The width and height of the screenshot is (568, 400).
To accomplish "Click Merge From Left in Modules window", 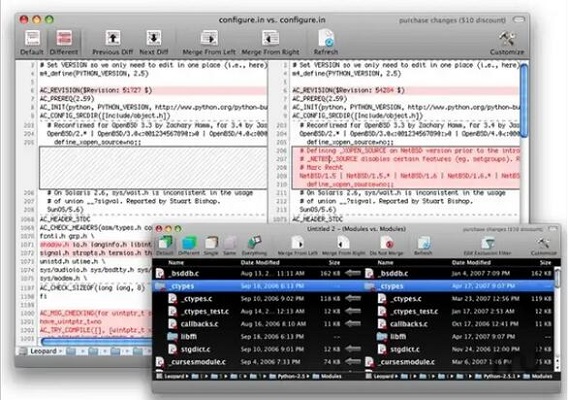I will click(x=297, y=245).
